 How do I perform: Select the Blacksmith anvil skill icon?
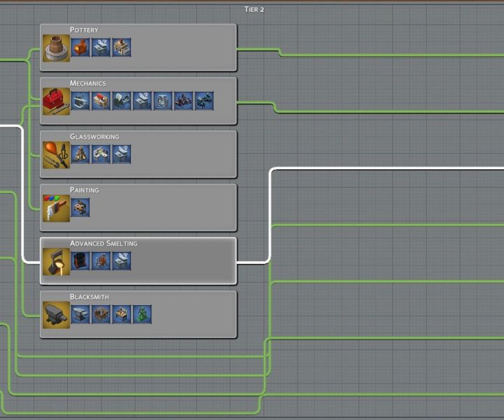pos(56,315)
